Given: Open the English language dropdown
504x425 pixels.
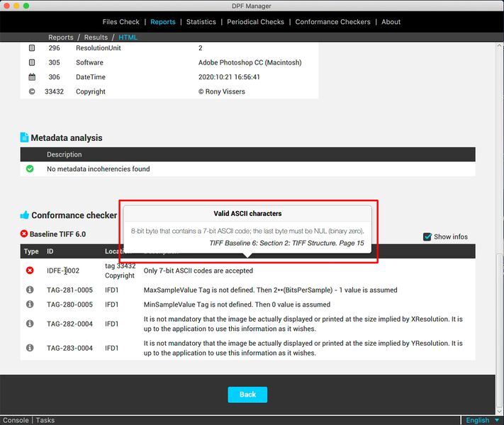Looking at the screenshot, I should 482,420.
